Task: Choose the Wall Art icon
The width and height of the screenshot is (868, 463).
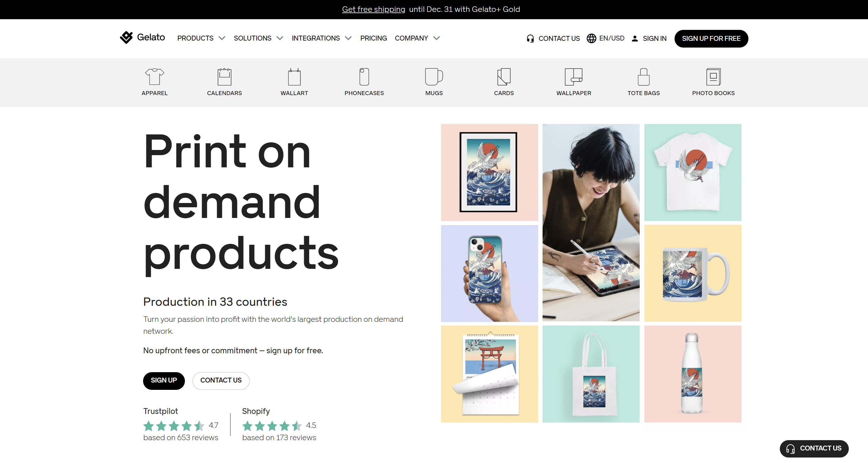Action: click(x=294, y=77)
